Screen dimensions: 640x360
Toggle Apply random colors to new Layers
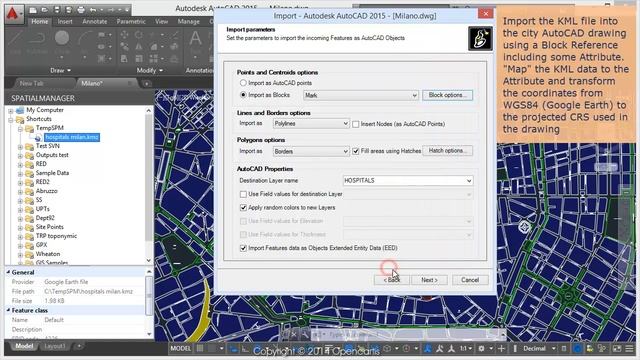point(243,208)
